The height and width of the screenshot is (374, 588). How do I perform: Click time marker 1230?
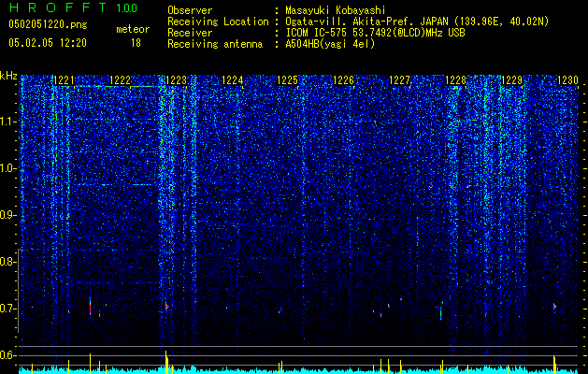[567, 80]
